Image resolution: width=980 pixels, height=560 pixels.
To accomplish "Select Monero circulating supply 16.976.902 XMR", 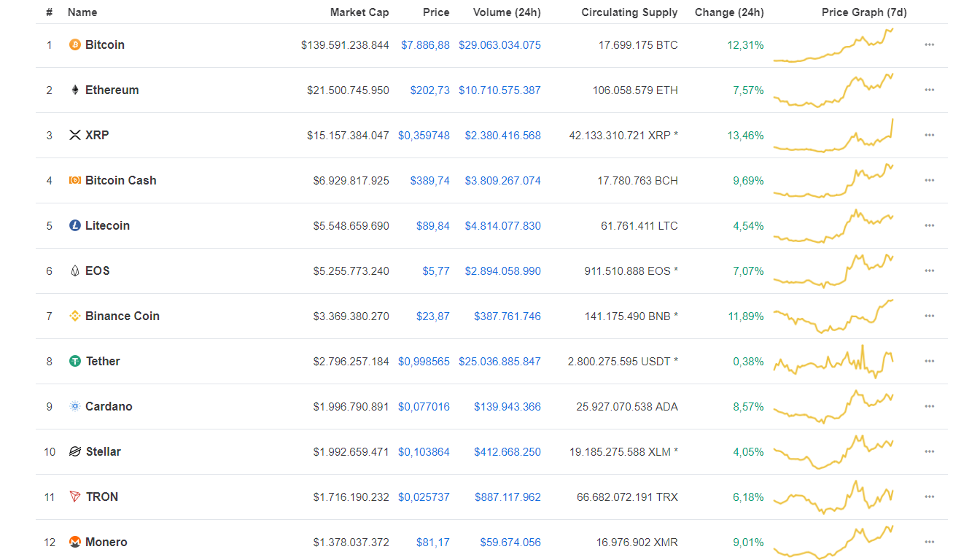I will tap(637, 542).
